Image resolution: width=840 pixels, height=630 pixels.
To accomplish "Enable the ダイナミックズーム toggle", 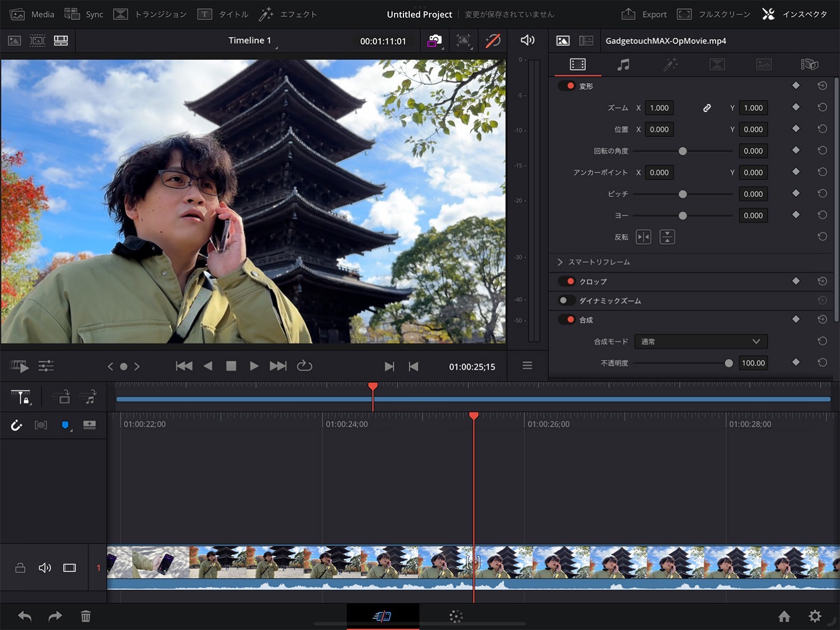I will click(x=567, y=301).
